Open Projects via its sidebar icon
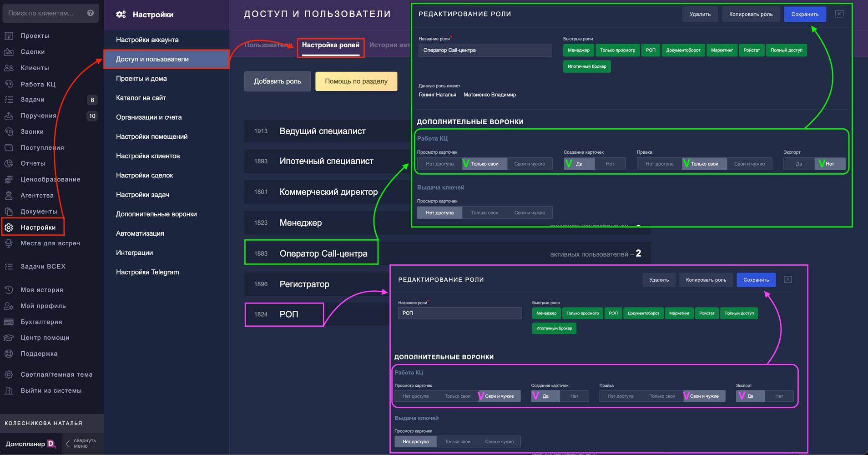The width and height of the screenshot is (868, 455). (x=9, y=35)
